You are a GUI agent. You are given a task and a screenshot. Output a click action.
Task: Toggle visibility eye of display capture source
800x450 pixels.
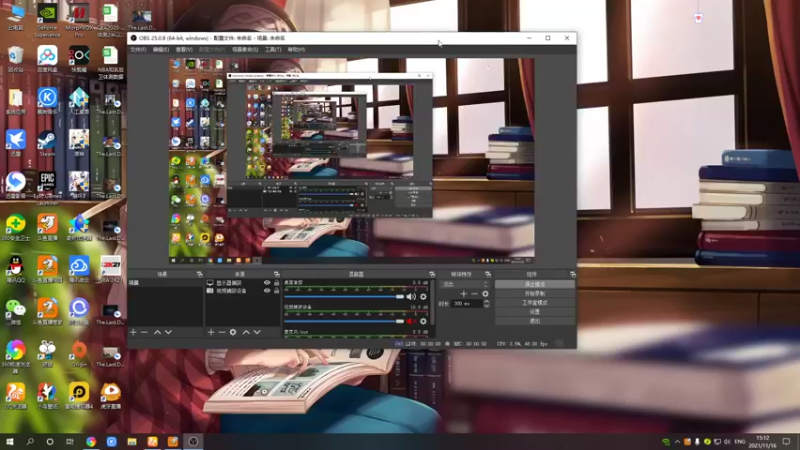pyautogui.click(x=267, y=283)
